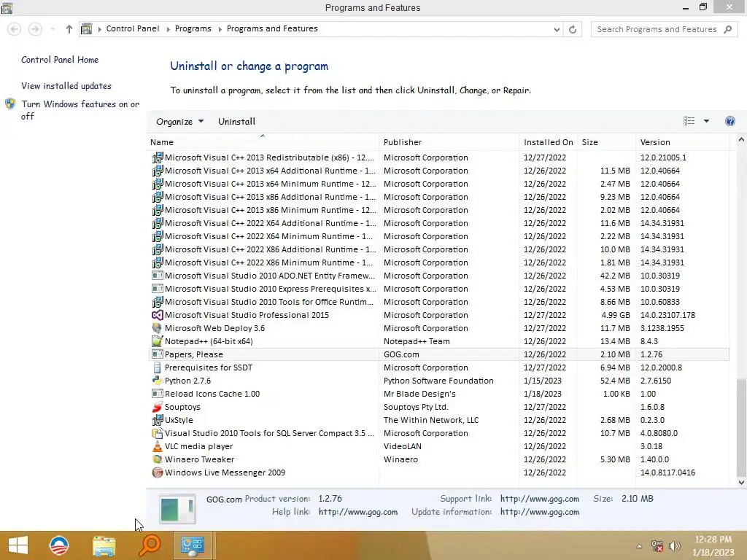Click in Search Programs and Features field
747x560 pixels.
[x=657, y=29]
